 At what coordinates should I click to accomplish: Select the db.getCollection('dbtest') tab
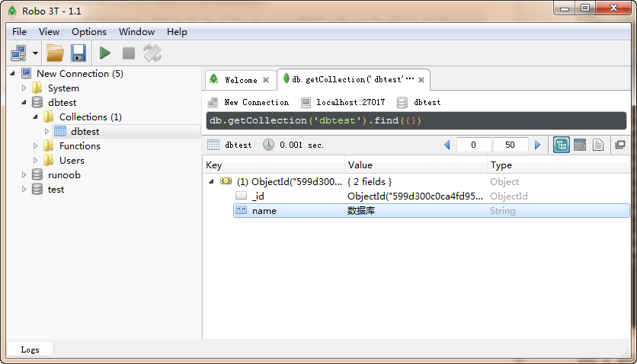pos(353,79)
